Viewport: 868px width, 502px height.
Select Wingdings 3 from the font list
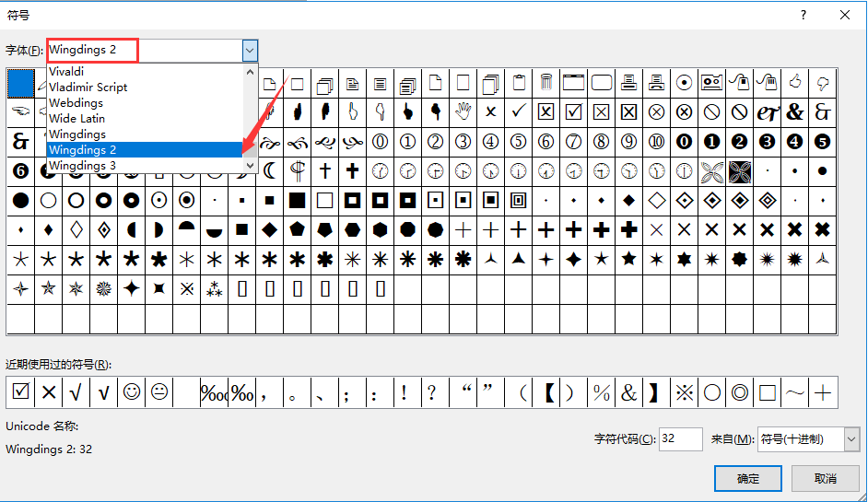coord(145,165)
